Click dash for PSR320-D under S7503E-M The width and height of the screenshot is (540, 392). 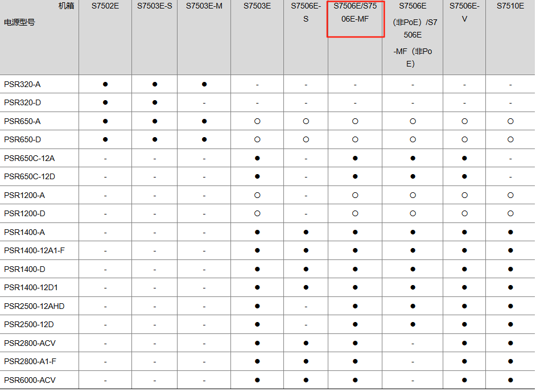pyautogui.click(x=204, y=103)
